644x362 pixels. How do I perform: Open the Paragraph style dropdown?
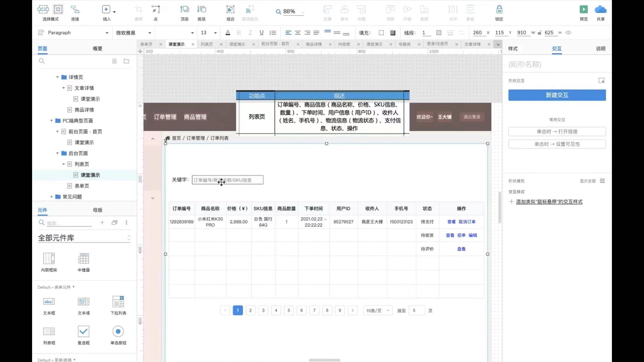pyautogui.click(x=107, y=33)
